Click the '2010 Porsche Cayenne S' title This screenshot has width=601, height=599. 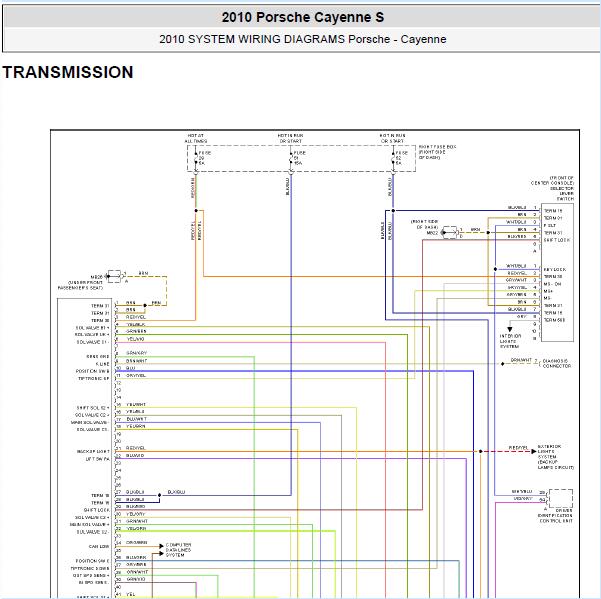(x=301, y=18)
